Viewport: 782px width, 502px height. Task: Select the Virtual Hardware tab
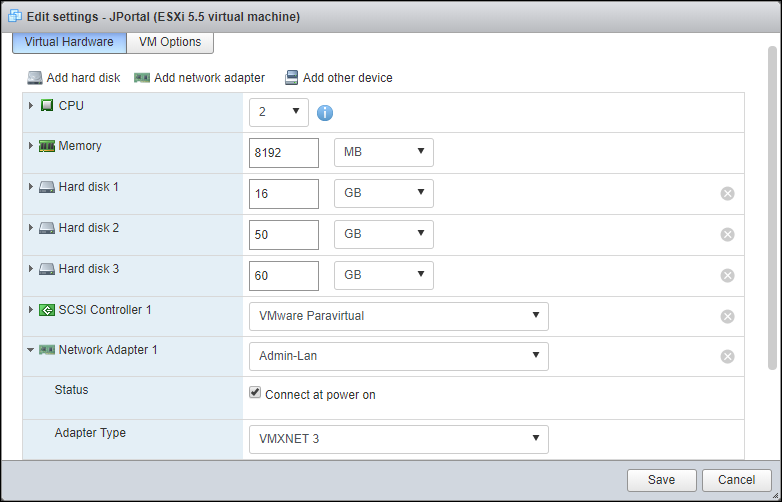(69, 42)
